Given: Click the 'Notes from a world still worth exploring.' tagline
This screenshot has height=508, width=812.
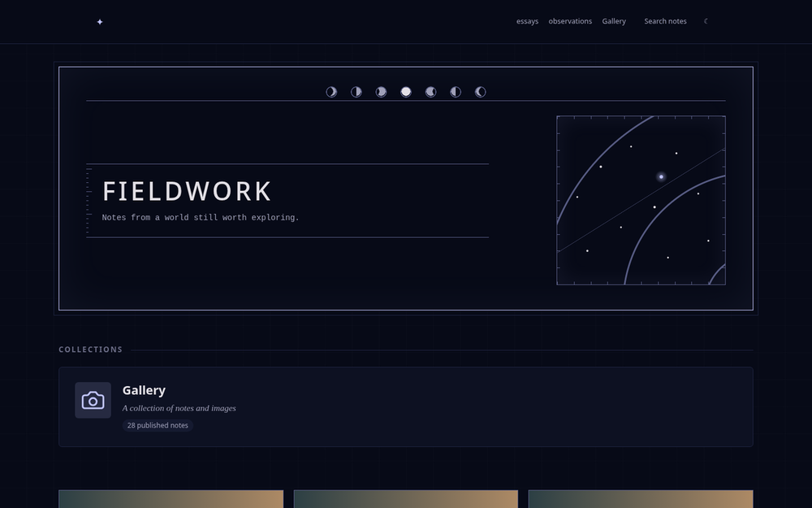Looking at the screenshot, I should 201,218.
